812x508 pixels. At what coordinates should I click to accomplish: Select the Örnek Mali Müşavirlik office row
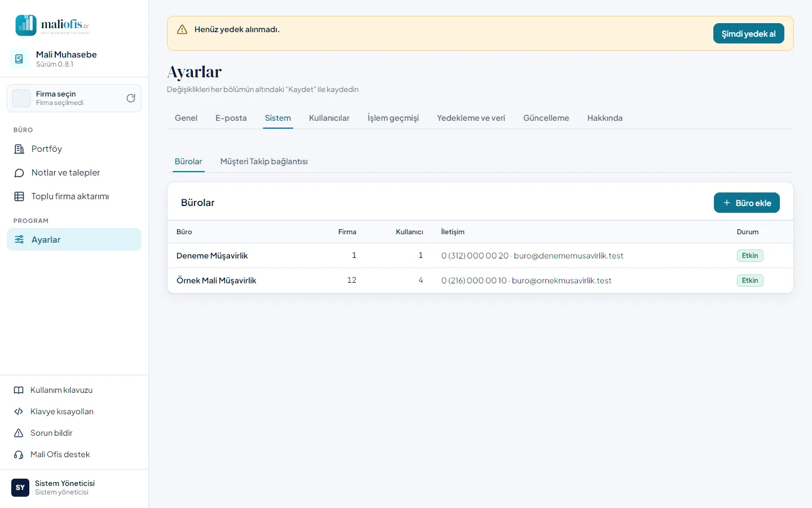480,281
